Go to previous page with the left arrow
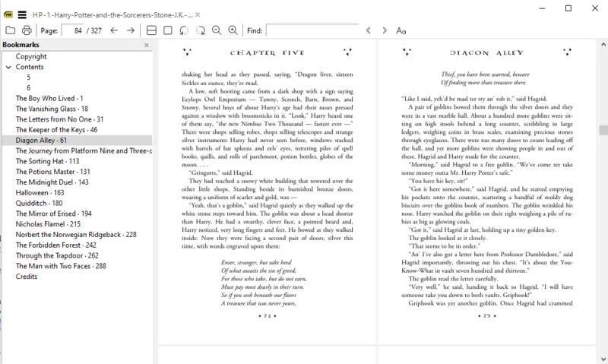Screen dimensions: 608x364 (114, 30)
